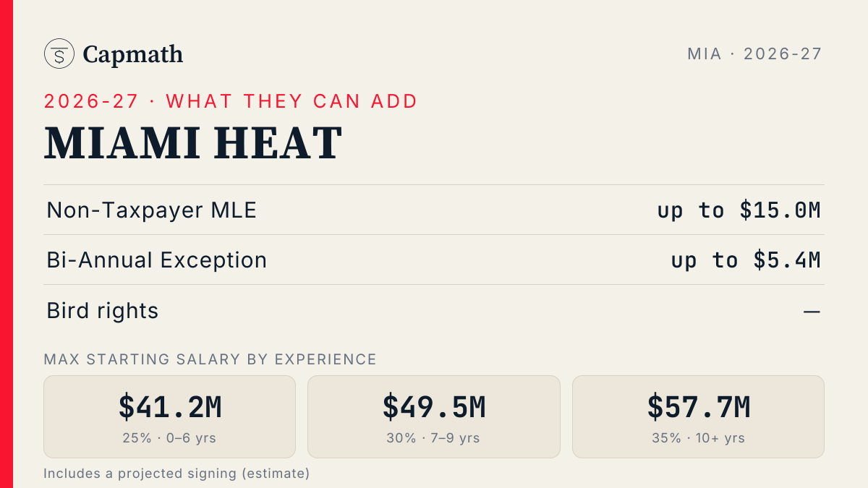This screenshot has height=488, width=868.
Task: Select the Bird rights row label
Action: [x=103, y=311]
